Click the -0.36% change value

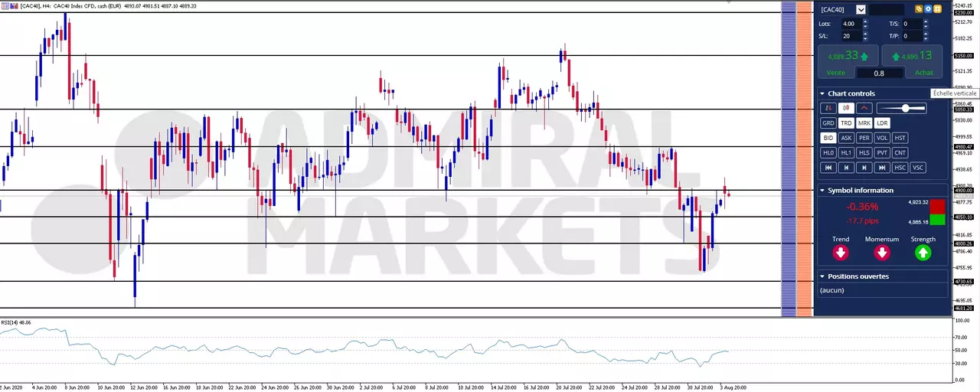(x=862, y=207)
